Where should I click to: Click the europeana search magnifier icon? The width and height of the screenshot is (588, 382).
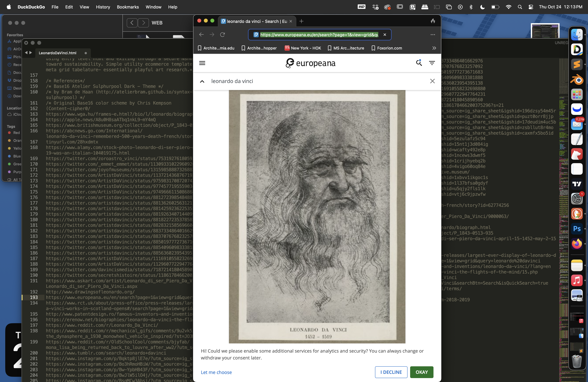pyautogui.click(x=419, y=63)
